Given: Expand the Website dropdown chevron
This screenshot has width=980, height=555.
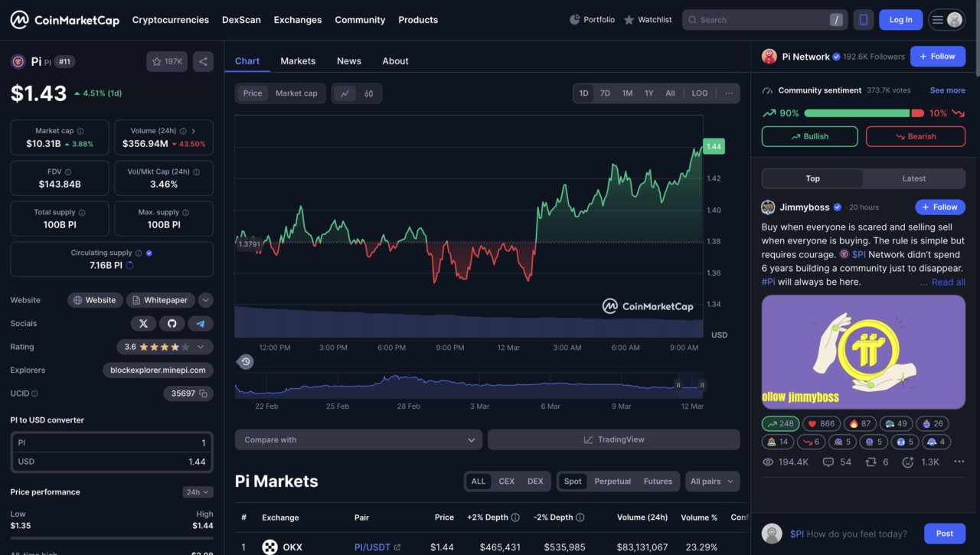Looking at the screenshot, I should [x=205, y=300].
